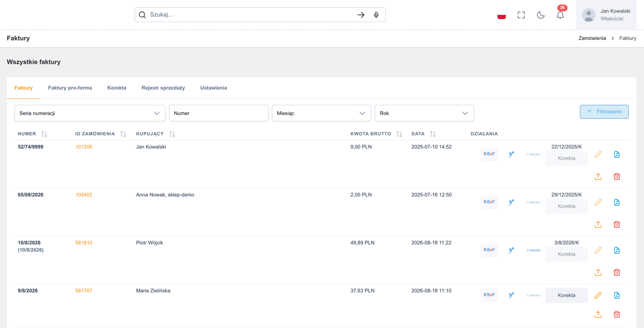Viewport: 644px width, 328px height.
Task: Open order 561810 link
Action: click(84, 243)
